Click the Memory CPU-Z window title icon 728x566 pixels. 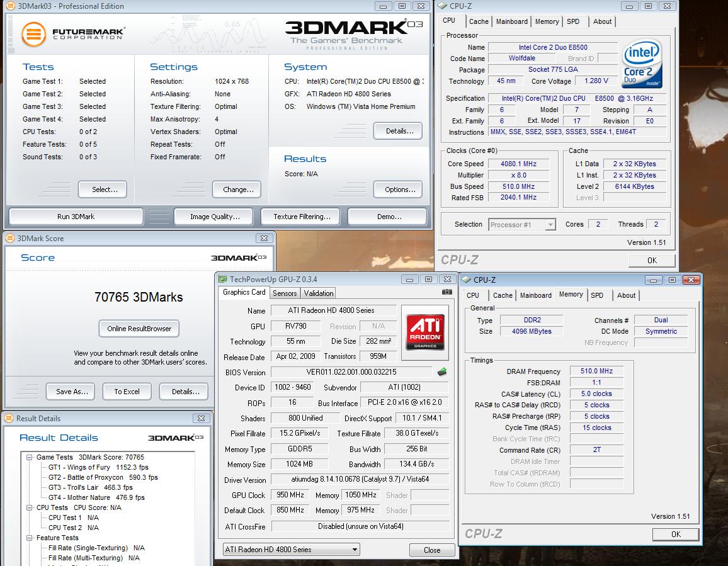coord(466,280)
